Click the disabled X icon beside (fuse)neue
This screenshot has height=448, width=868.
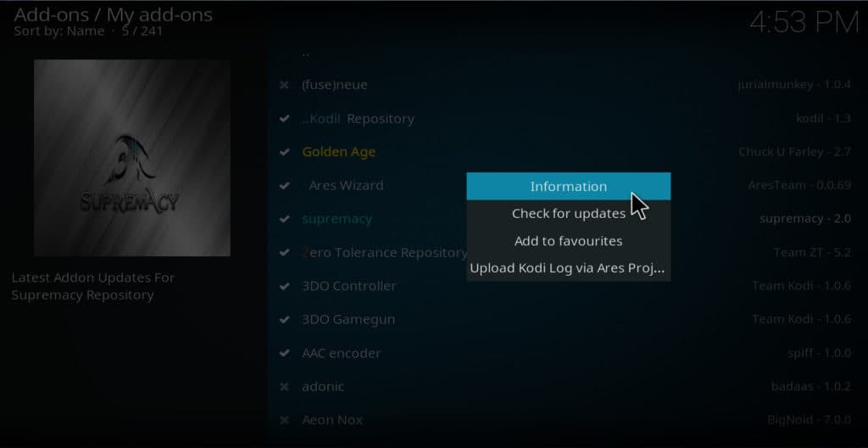pos(284,85)
